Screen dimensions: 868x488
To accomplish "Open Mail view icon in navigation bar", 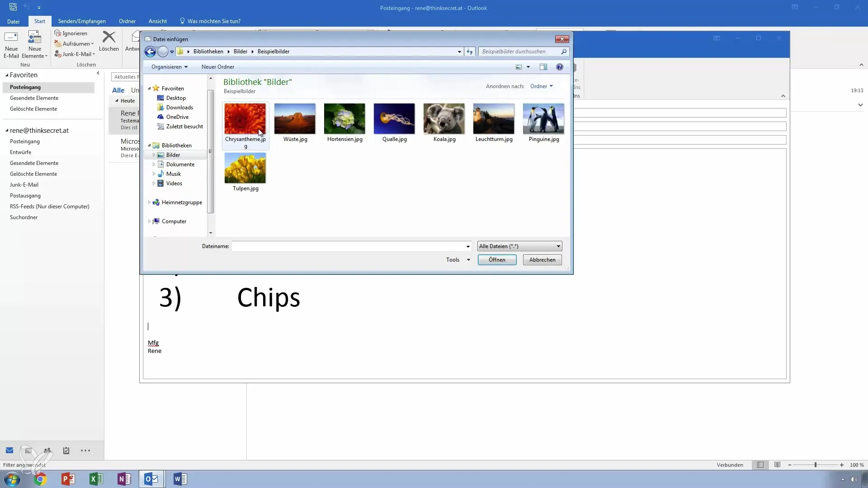I will point(9,450).
